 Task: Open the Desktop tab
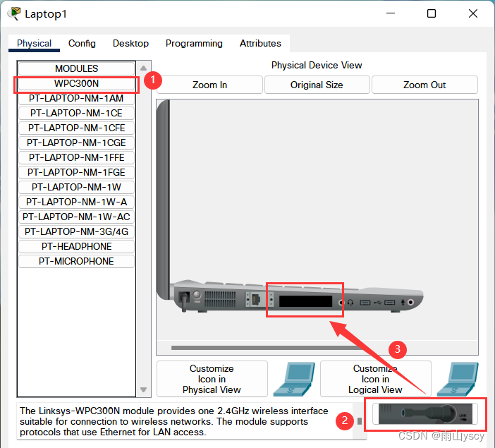pyautogui.click(x=130, y=43)
